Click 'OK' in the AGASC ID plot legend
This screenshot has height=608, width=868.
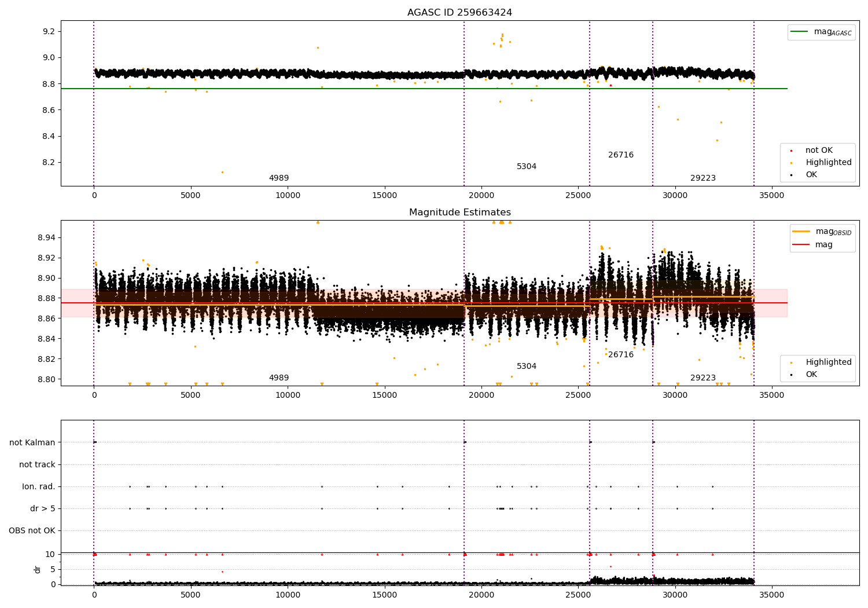811,175
